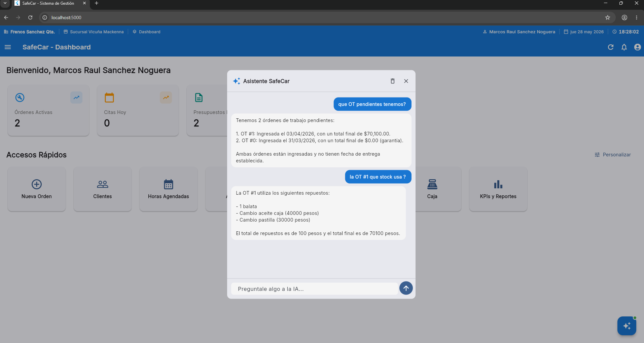Viewport: 644px width, 343px height.
Task: Click the Órdenes Activas wrench icon
Action: pyautogui.click(x=20, y=98)
